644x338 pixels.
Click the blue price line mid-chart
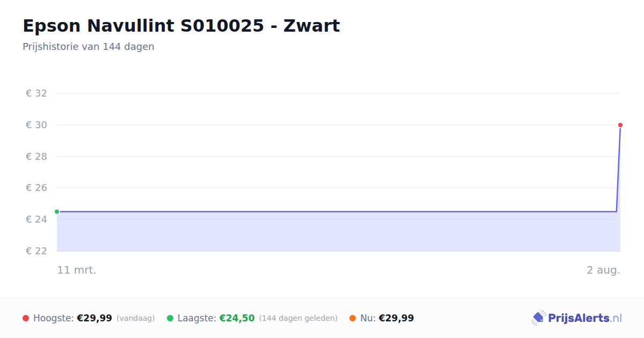[x=338, y=211]
